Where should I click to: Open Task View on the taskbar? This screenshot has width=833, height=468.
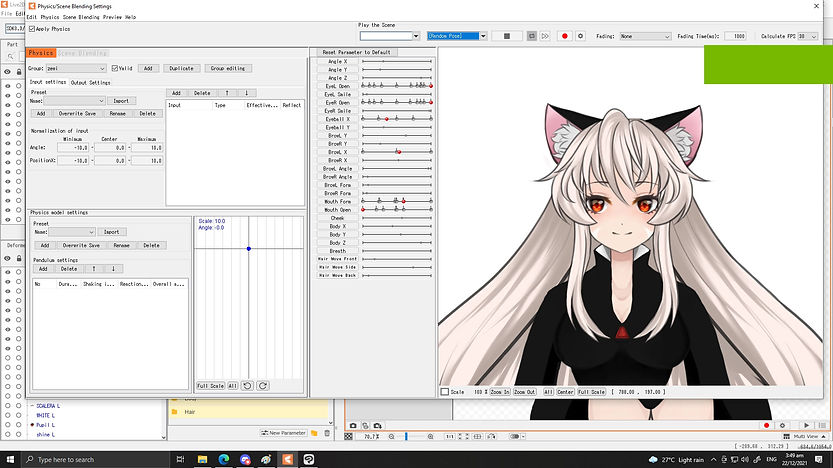pyautogui.click(x=181, y=460)
